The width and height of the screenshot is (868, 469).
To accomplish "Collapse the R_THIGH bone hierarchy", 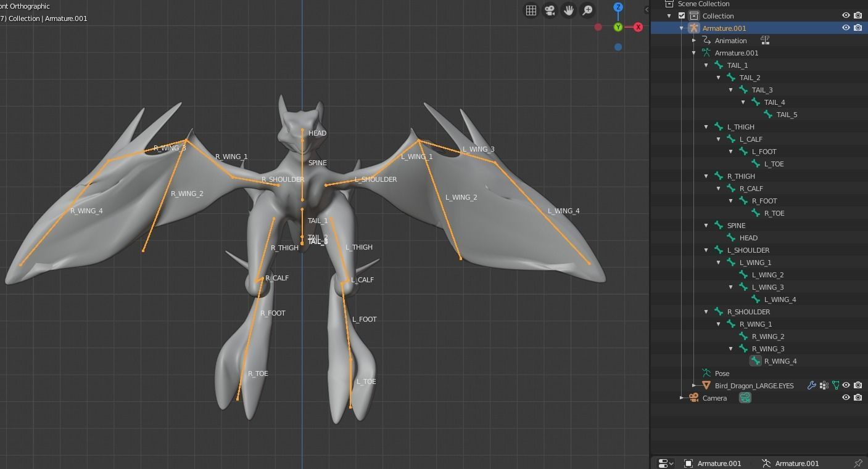I will 706,176.
